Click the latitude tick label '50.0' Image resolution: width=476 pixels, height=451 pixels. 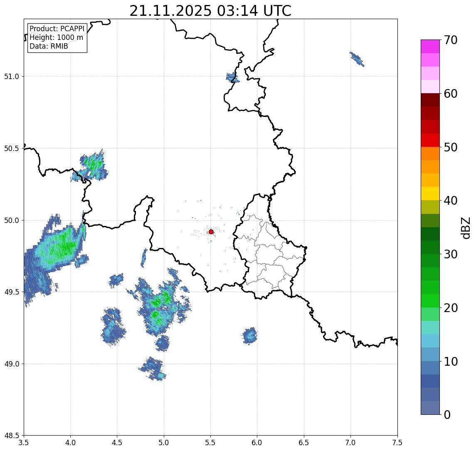(12, 221)
